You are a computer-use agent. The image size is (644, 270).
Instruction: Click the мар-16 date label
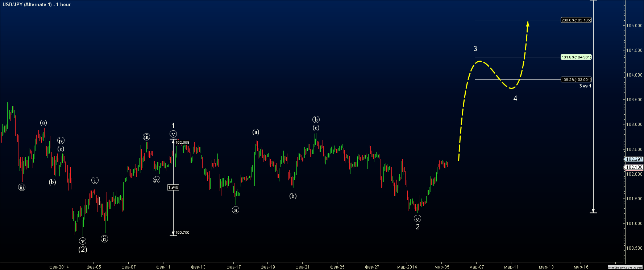(581, 267)
